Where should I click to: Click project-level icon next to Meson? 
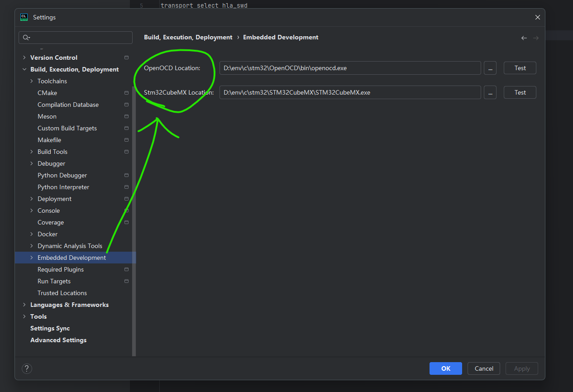126,116
